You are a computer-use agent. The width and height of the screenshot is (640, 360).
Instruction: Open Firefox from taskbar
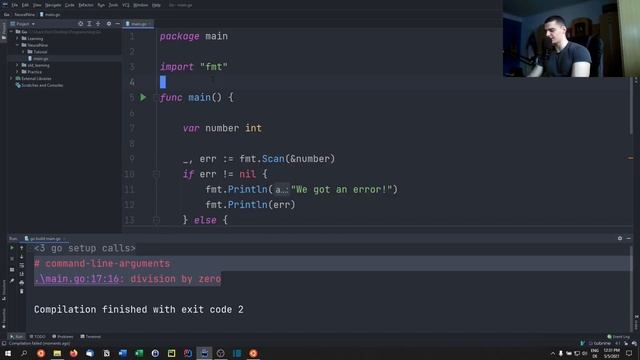pyautogui.click(x=73, y=353)
